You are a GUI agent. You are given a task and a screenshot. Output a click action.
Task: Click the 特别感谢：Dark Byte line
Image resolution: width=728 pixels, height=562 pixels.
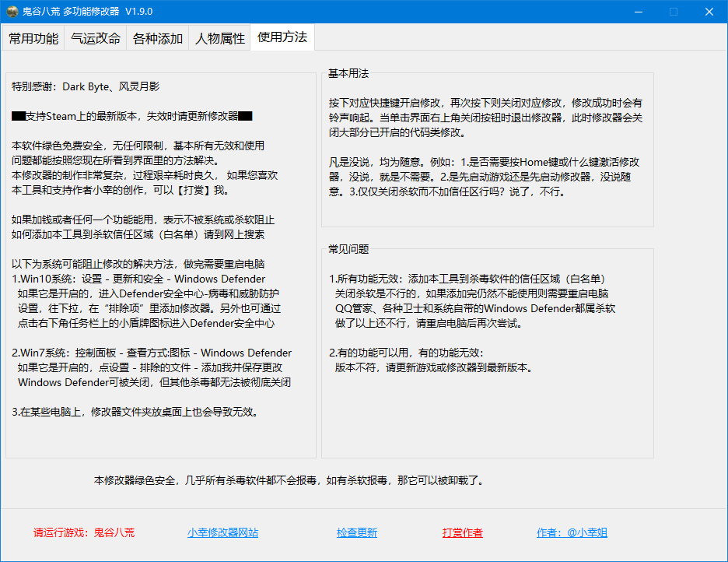86,86
